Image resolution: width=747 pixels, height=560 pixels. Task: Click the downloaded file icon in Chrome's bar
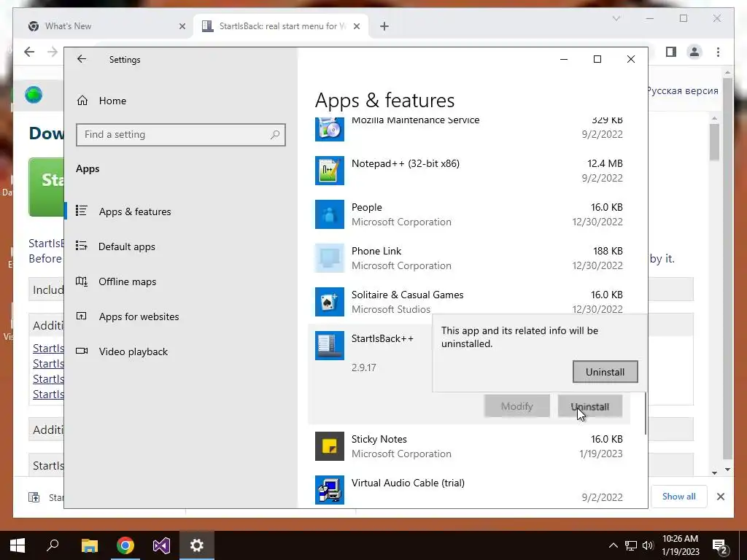(x=34, y=497)
